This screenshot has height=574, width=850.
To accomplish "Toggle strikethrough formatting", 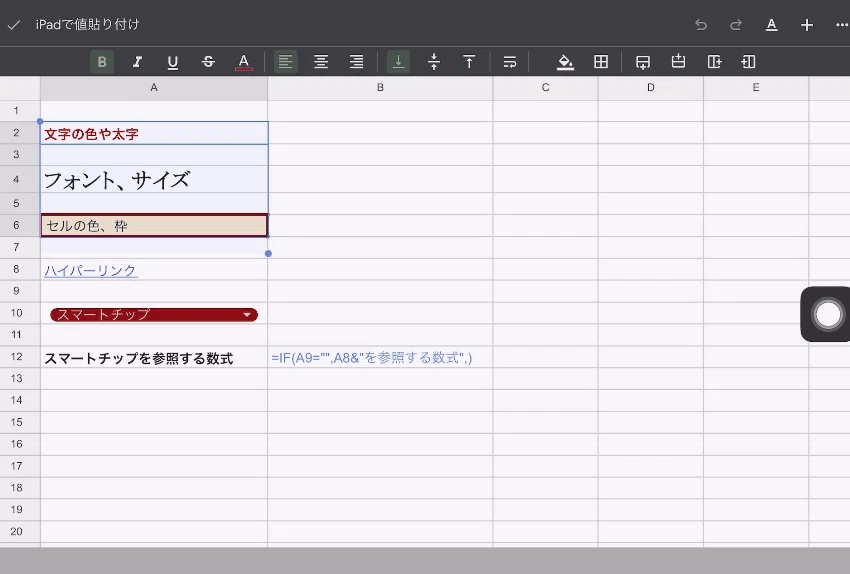I will (208, 62).
